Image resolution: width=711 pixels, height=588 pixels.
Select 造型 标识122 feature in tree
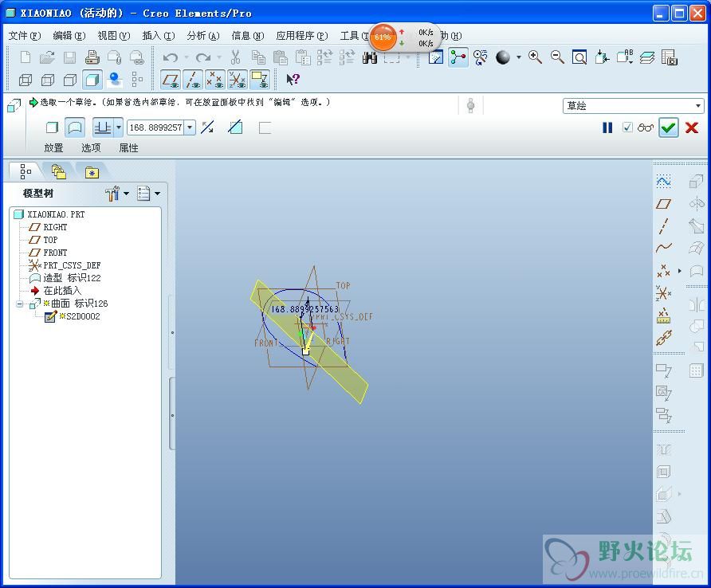click(x=65, y=277)
